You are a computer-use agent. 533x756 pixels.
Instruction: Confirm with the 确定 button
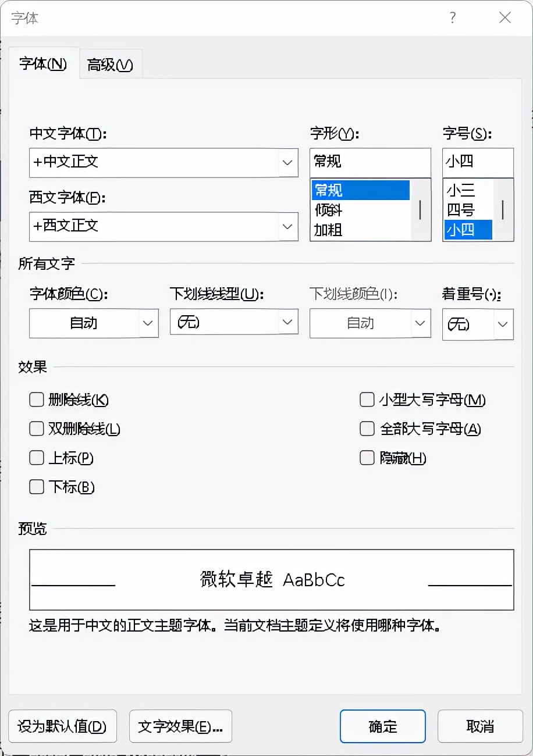[x=382, y=726]
